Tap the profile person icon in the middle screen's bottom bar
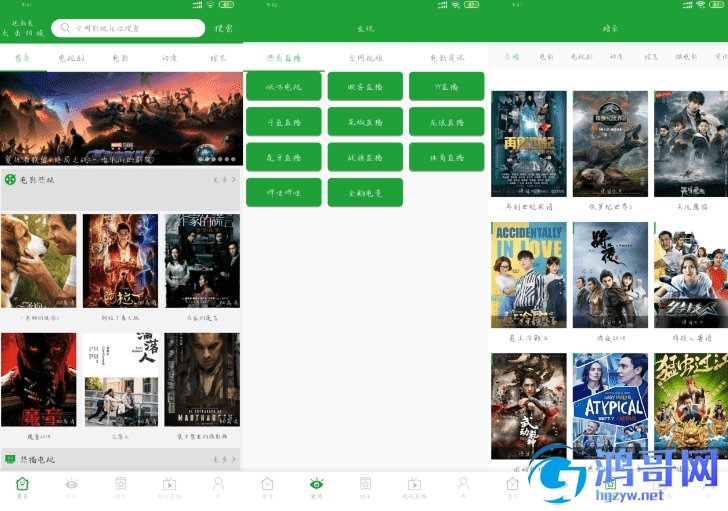This screenshot has height=511, width=728. [463, 484]
